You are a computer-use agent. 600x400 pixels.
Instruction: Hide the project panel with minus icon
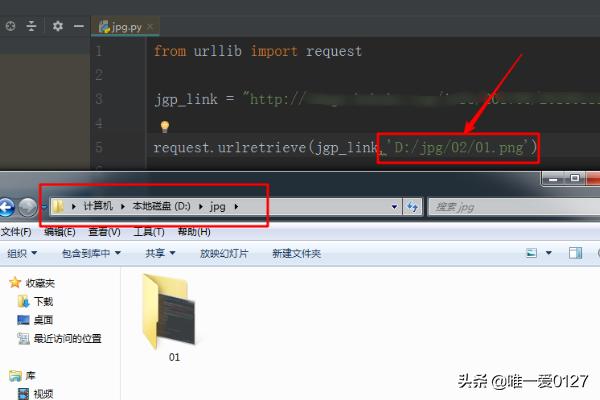tap(77, 25)
